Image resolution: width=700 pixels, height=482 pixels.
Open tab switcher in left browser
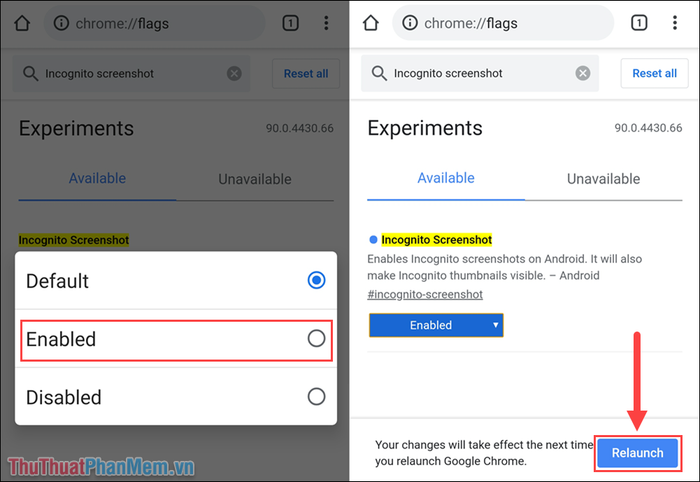click(x=290, y=23)
